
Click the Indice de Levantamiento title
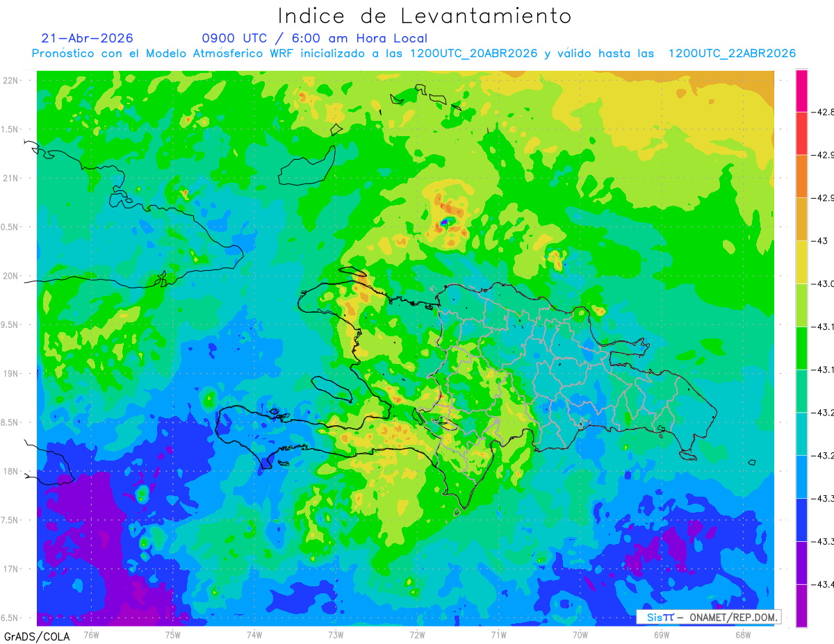point(424,15)
